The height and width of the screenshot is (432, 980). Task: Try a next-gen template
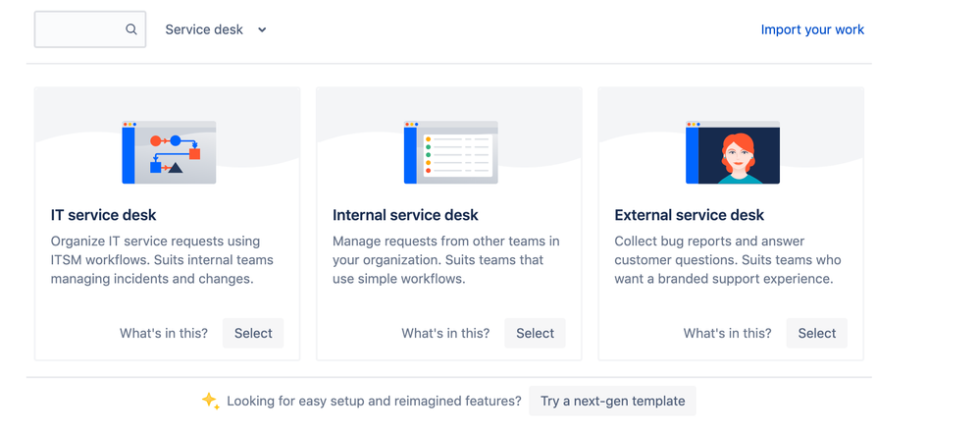click(x=612, y=402)
